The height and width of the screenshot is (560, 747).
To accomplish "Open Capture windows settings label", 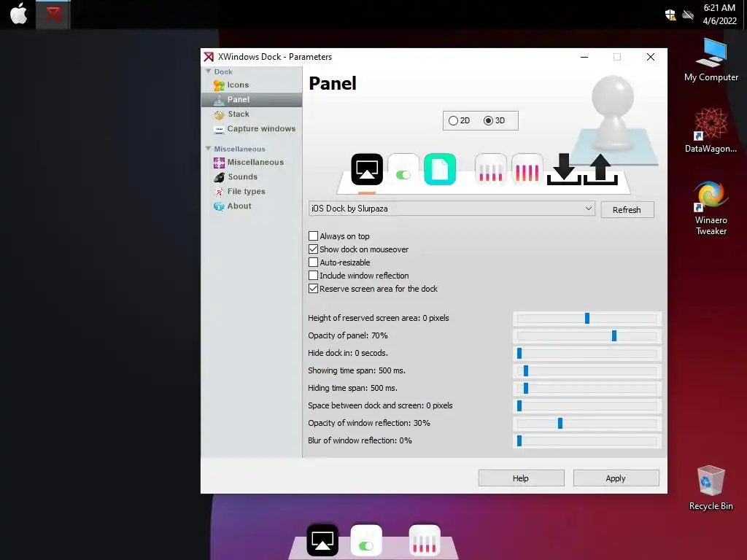I will [x=261, y=129].
